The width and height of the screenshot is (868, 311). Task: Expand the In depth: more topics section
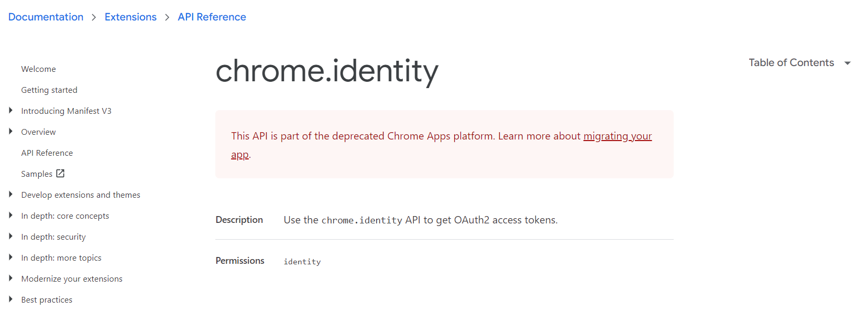pyautogui.click(x=11, y=257)
